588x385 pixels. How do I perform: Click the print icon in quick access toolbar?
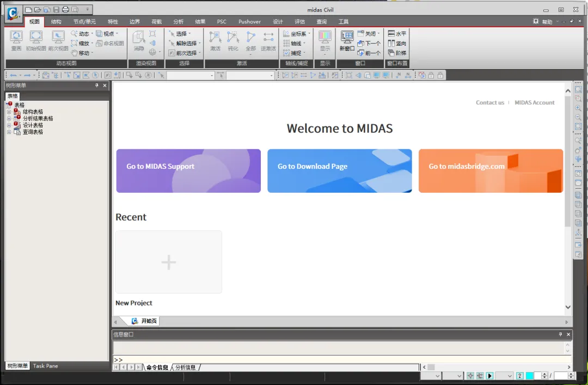coord(66,9)
